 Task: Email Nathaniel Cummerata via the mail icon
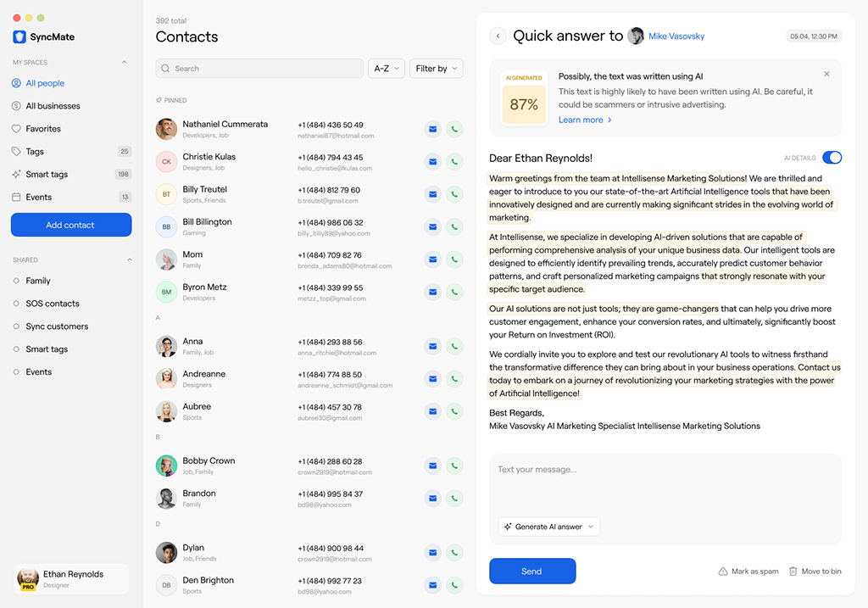pos(433,129)
